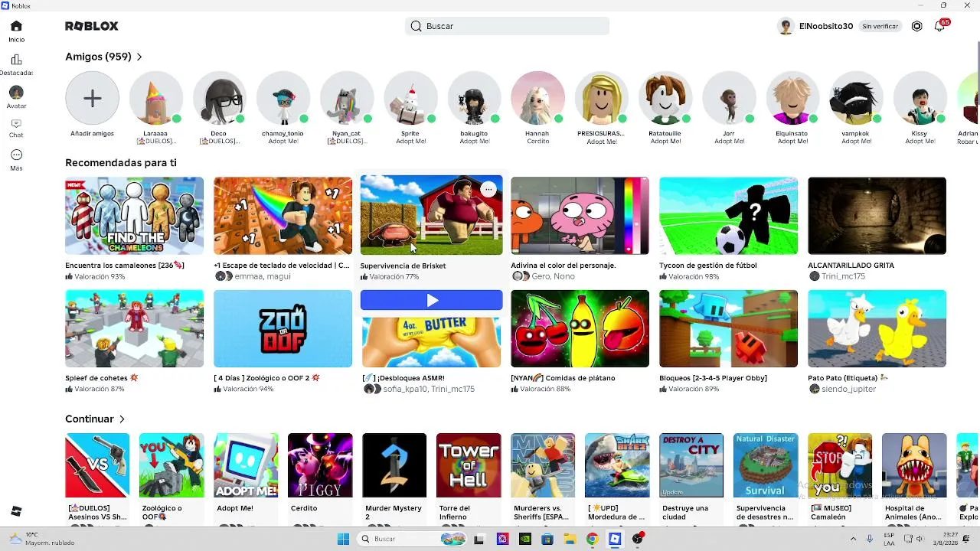
Task: Open the NVIDIA app in taskbar
Action: click(524, 539)
